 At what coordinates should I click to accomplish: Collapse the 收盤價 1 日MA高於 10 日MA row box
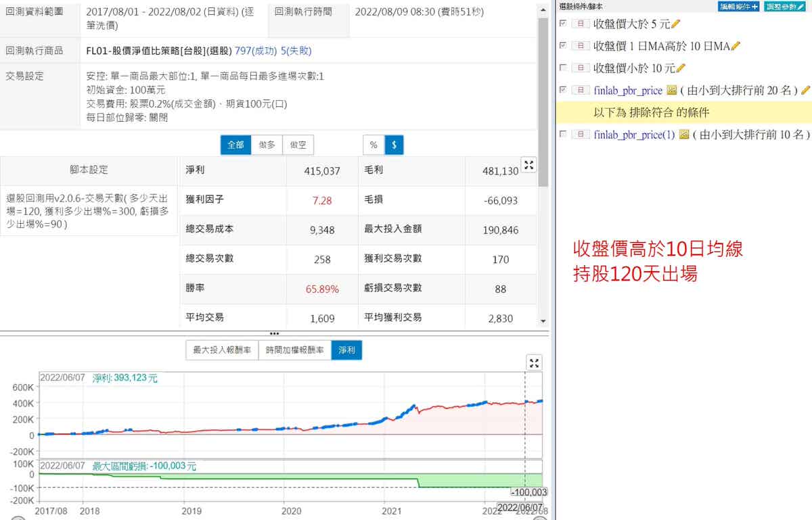[x=580, y=46]
